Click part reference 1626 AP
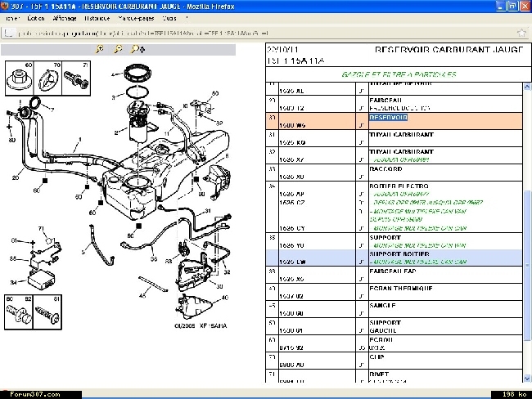The image size is (532, 399). (292, 195)
